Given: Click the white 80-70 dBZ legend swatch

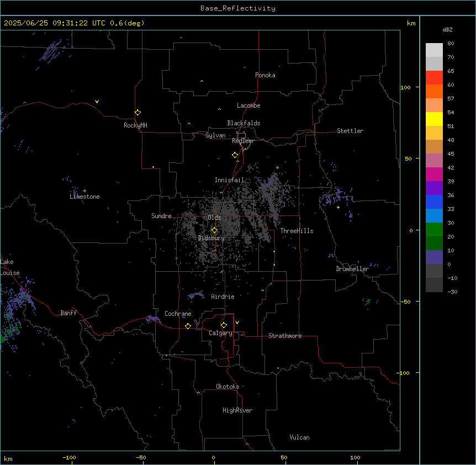Looking at the screenshot, I should coord(434,50).
